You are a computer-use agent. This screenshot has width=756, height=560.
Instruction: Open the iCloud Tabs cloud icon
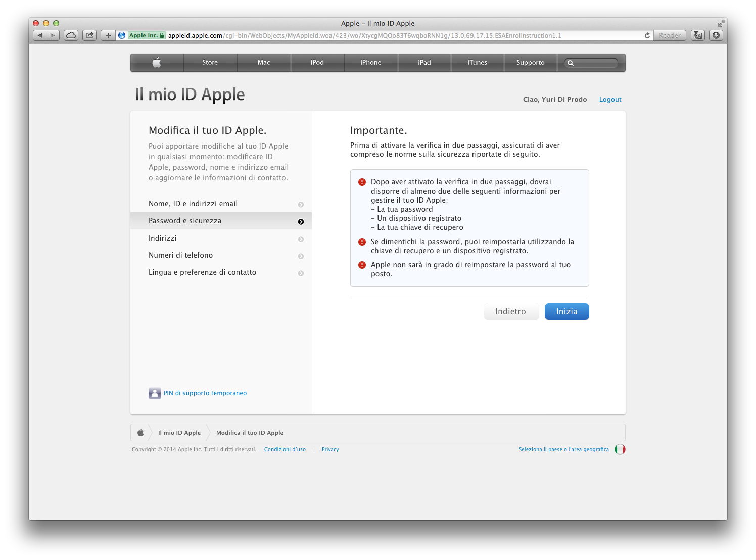click(71, 35)
